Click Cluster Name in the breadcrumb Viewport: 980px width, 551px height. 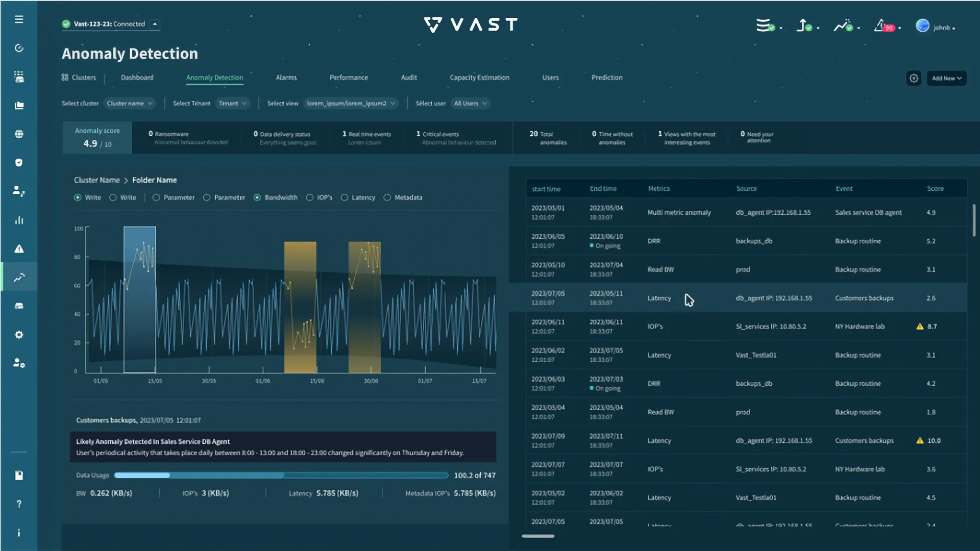coord(96,180)
